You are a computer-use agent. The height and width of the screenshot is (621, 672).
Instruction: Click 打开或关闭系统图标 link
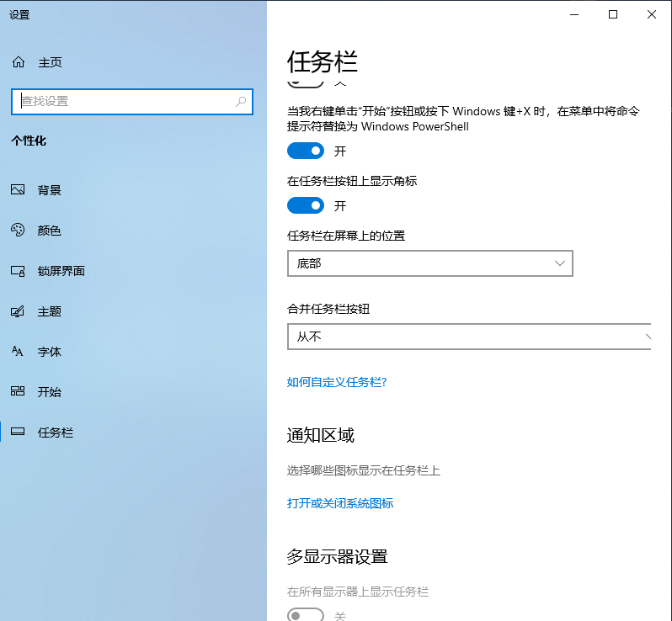(340, 503)
